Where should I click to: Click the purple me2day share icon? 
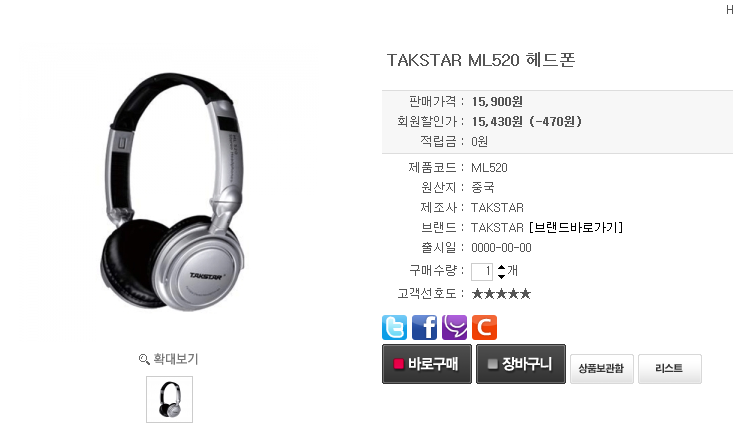pyautogui.click(x=454, y=327)
